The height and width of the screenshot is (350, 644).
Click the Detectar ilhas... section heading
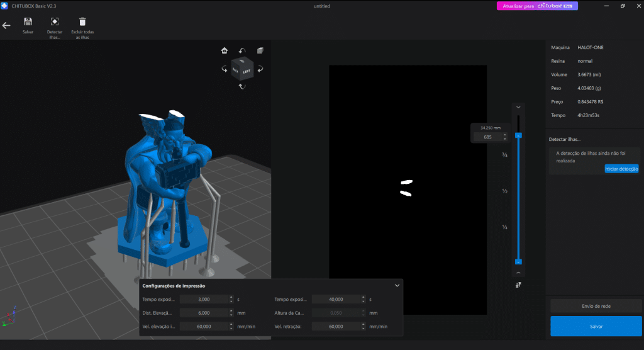tap(564, 139)
